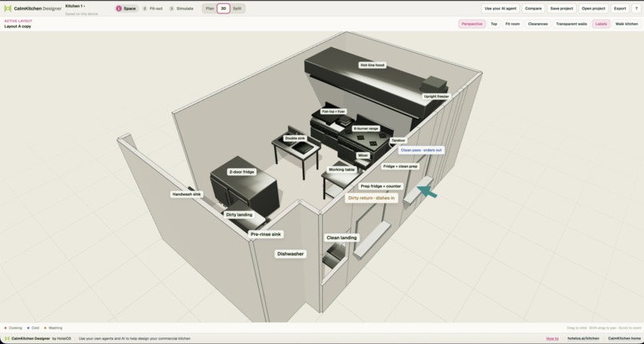This screenshot has height=344, width=644.
Task: Toggle Labels visibility
Action: pos(601,24)
